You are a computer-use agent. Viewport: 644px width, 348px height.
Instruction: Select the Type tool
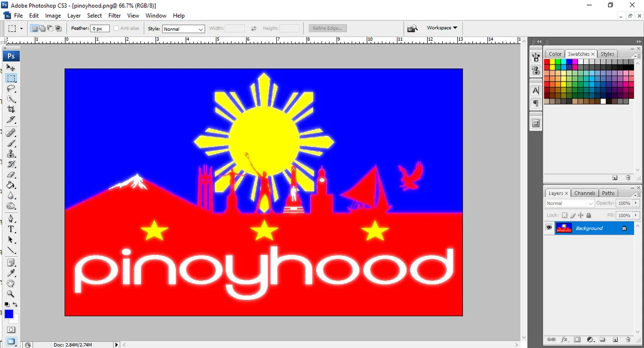pos(11,229)
